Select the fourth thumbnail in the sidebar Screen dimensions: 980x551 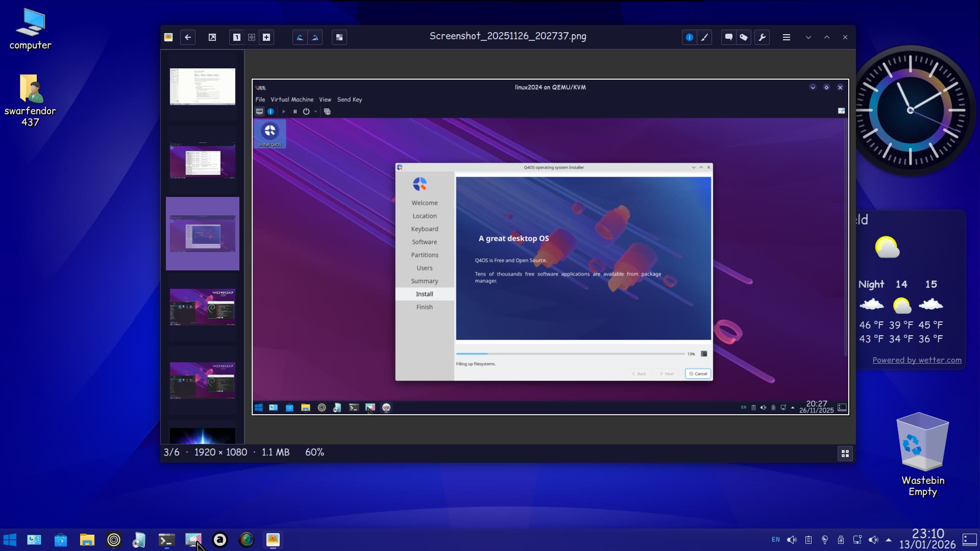(x=203, y=307)
